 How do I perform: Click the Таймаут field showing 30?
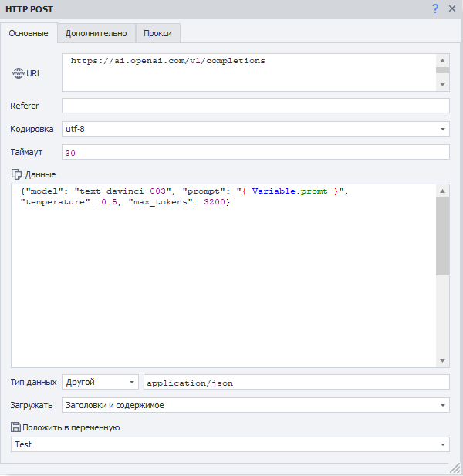[x=255, y=153]
